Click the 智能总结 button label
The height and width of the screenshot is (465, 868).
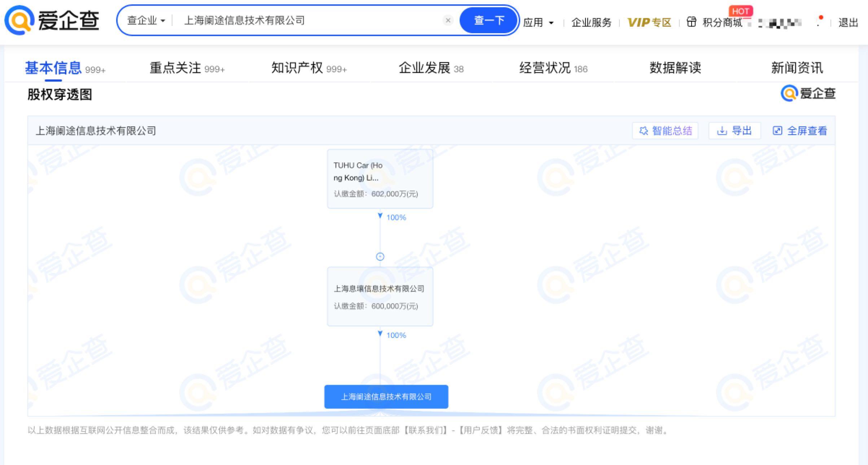click(672, 131)
